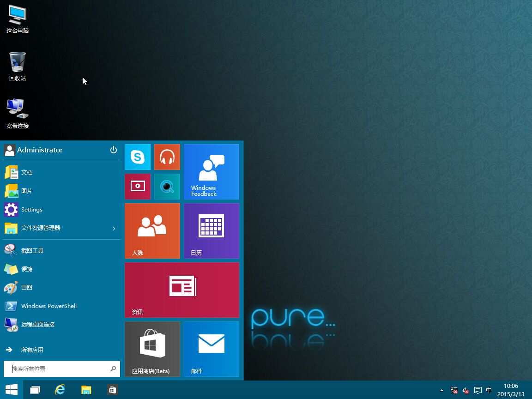Show hidden system tray icons
The image size is (532, 399).
pyautogui.click(x=441, y=390)
